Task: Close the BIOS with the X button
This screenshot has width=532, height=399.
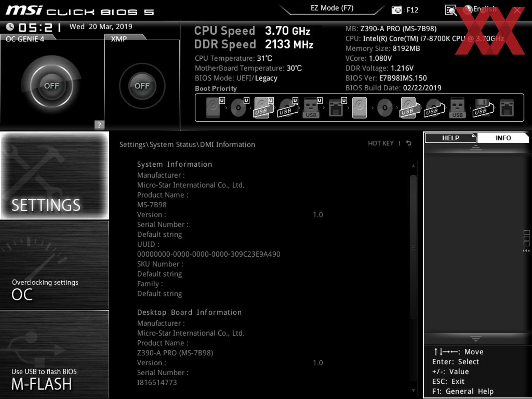Action: [517, 10]
